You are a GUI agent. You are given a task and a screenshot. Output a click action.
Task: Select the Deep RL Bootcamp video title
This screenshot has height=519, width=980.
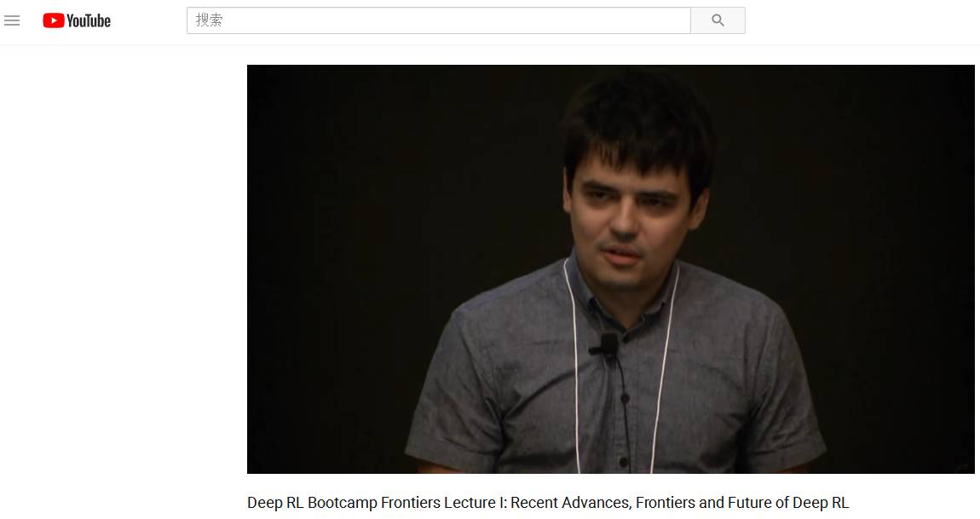(x=548, y=503)
